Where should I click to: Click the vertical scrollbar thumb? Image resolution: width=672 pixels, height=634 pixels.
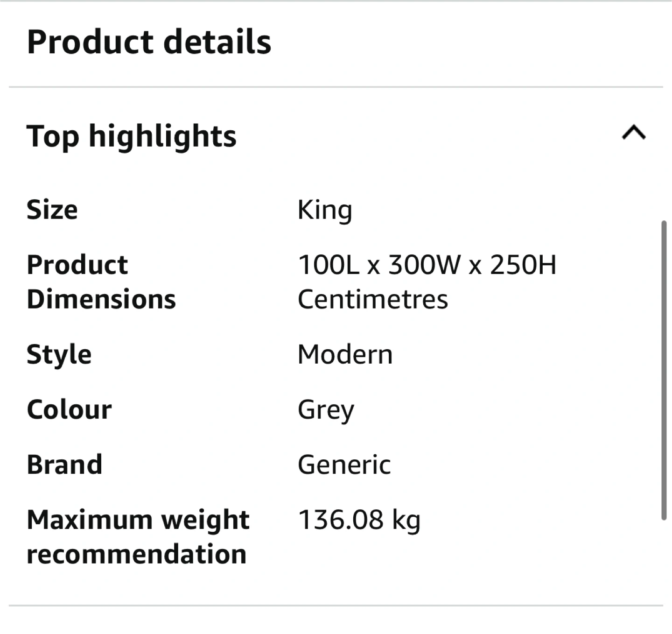[x=664, y=369]
